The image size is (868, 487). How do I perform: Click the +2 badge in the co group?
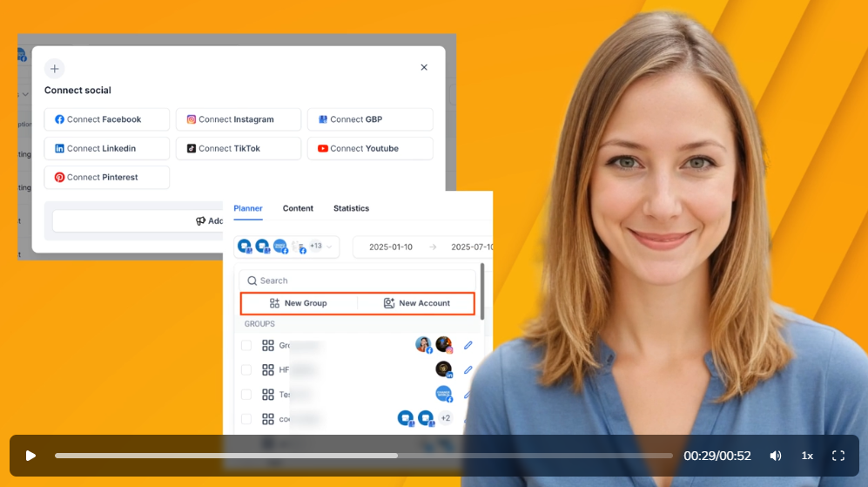click(446, 418)
